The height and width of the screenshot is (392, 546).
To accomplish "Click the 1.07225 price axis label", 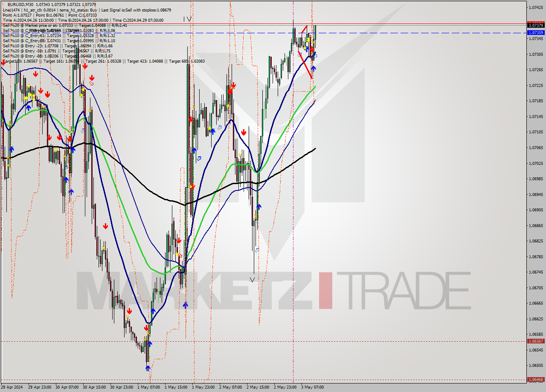I will point(536,86).
